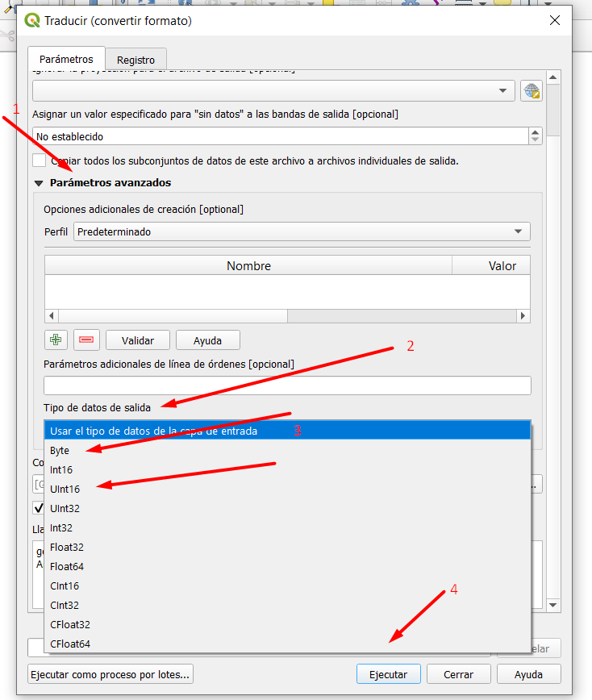Open the Perfil Predeterminado dropdown
The image size is (592, 700).
(x=302, y=231)
